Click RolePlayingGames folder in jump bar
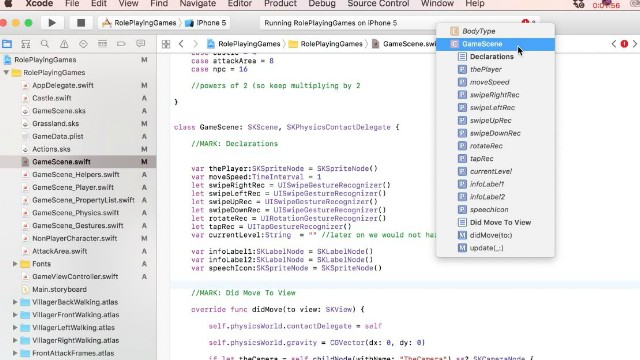 coord(326,44)
